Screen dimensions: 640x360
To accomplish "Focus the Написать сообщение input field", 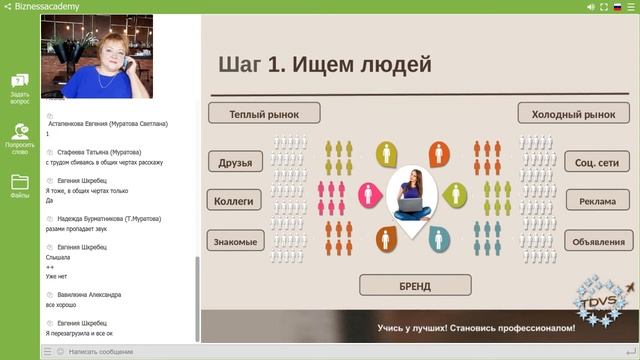I will click(x=343, y=351).
